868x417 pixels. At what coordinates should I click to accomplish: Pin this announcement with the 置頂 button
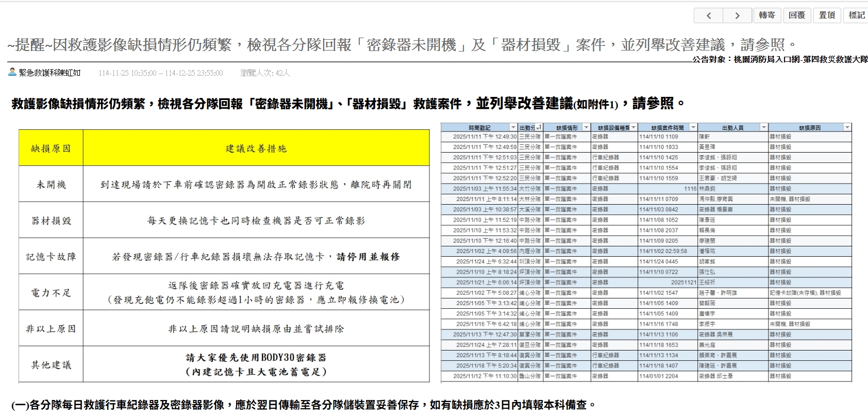pyautogui.click(x=827, y=15)
